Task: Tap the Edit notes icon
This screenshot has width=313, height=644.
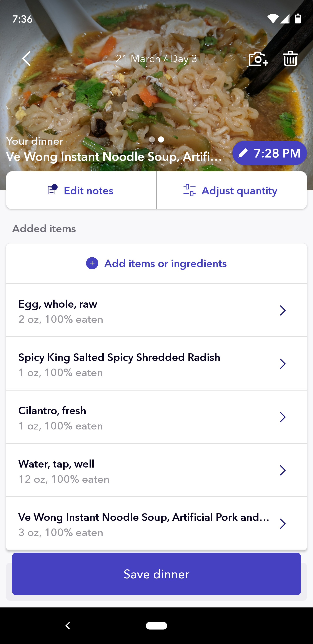Action: click(x=52, y=190)
